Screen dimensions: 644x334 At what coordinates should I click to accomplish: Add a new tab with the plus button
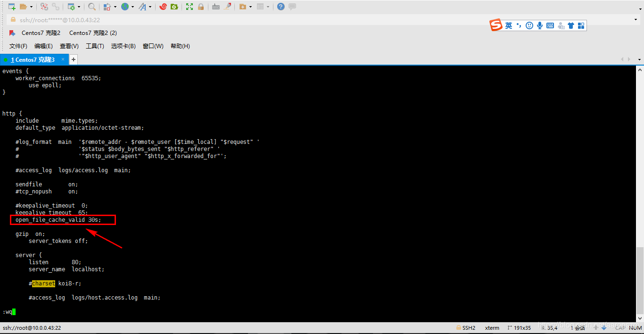coord(74,59)
